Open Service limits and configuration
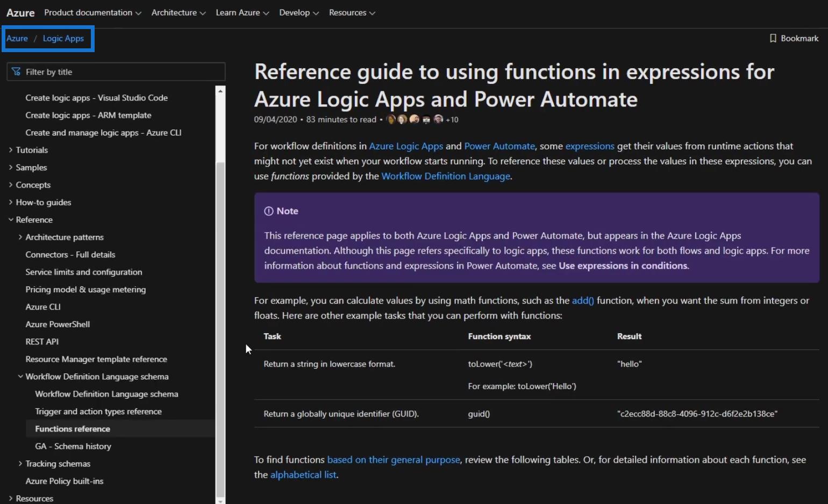 tap(84, 272)
